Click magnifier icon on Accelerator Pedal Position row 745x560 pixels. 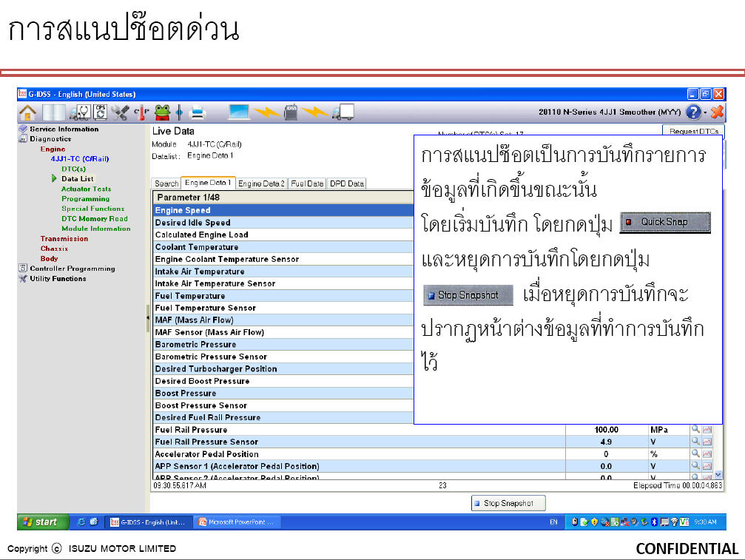[695, 453]
